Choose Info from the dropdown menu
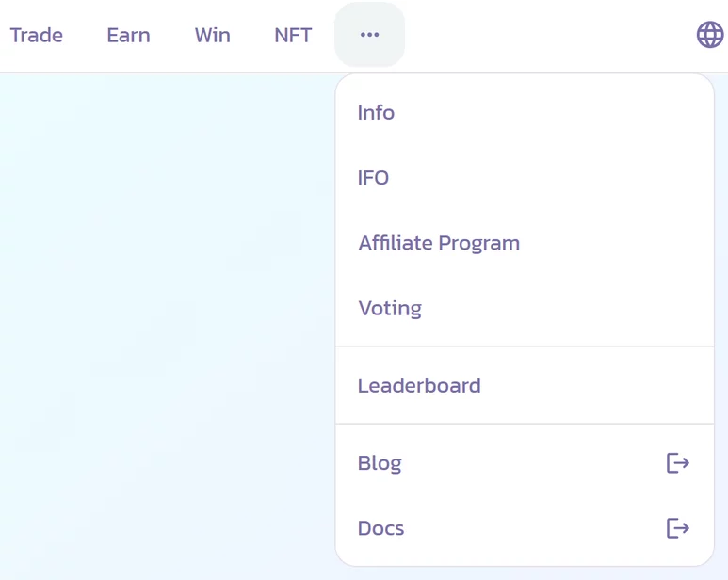The height and width of the screenshot is (580, 728). click(376, 113)
